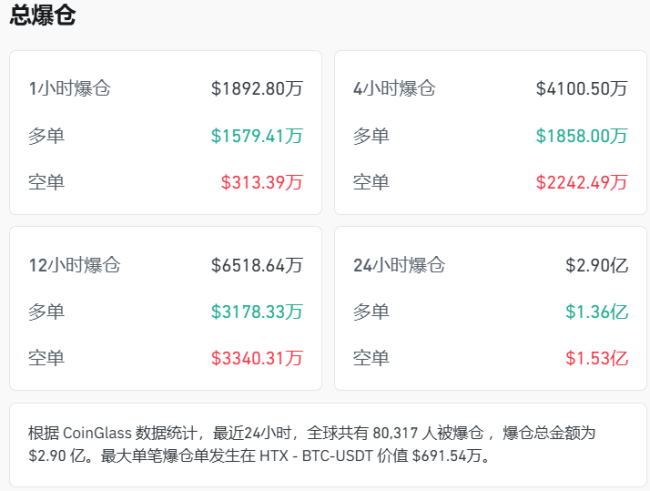Select the 1小时爆仓 label

(x=69, y=88)
